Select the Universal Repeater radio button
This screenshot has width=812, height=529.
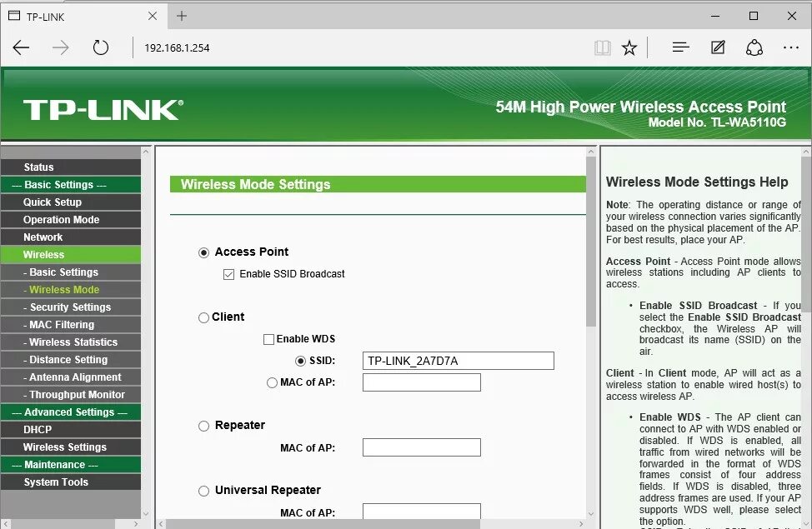tap(204, 491)
